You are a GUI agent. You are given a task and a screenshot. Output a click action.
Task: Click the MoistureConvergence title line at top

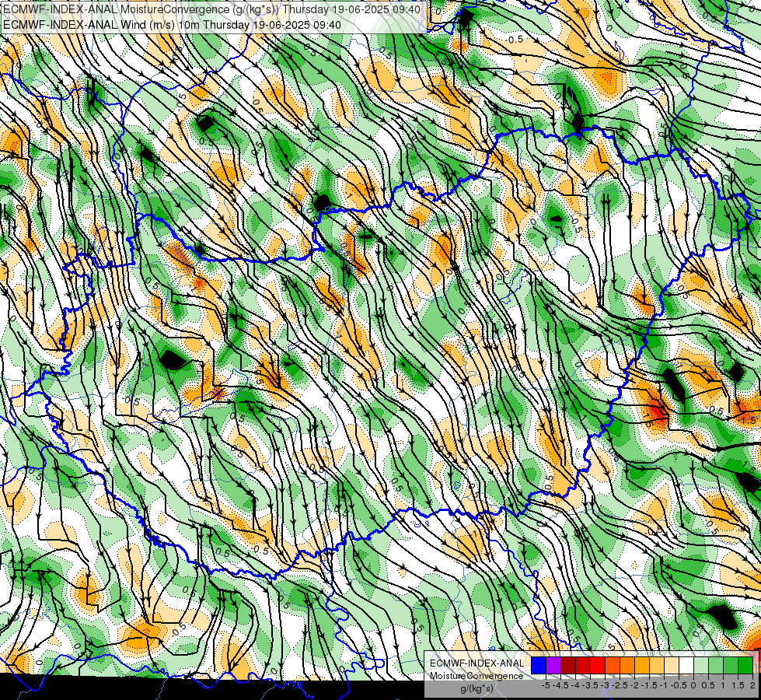coord(211,9)
